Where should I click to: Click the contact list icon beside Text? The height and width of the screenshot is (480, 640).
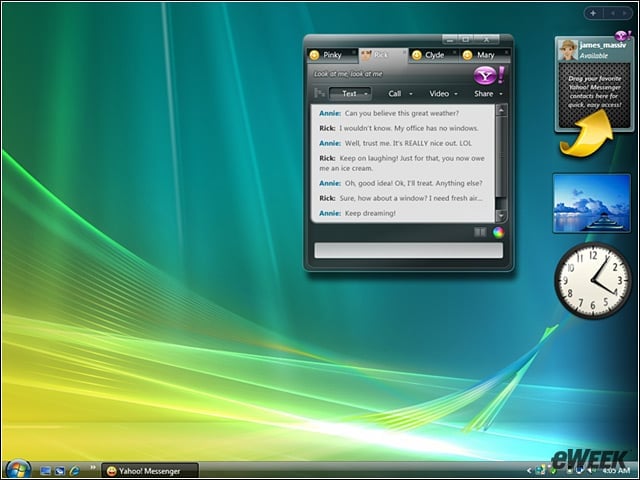320,93
